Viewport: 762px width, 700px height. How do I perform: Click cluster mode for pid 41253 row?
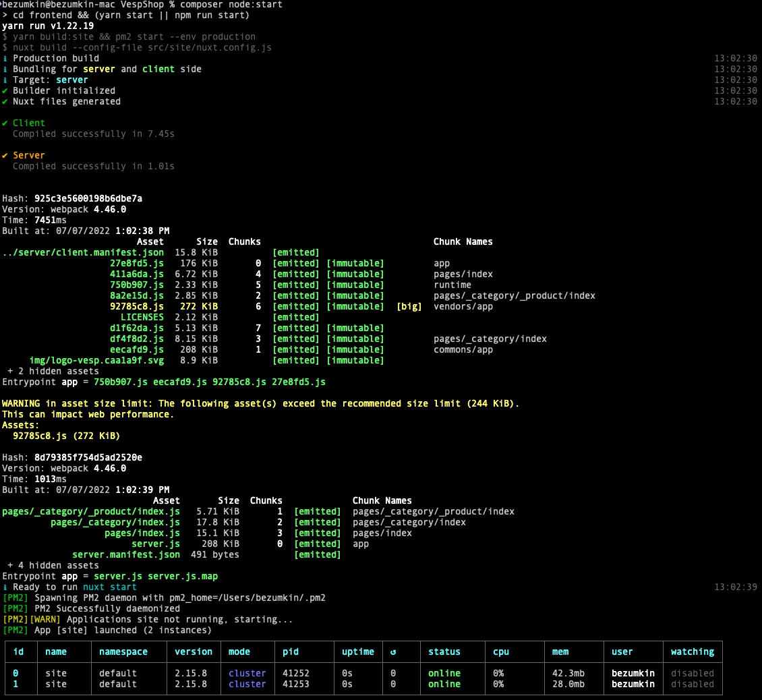pos(247,684)
